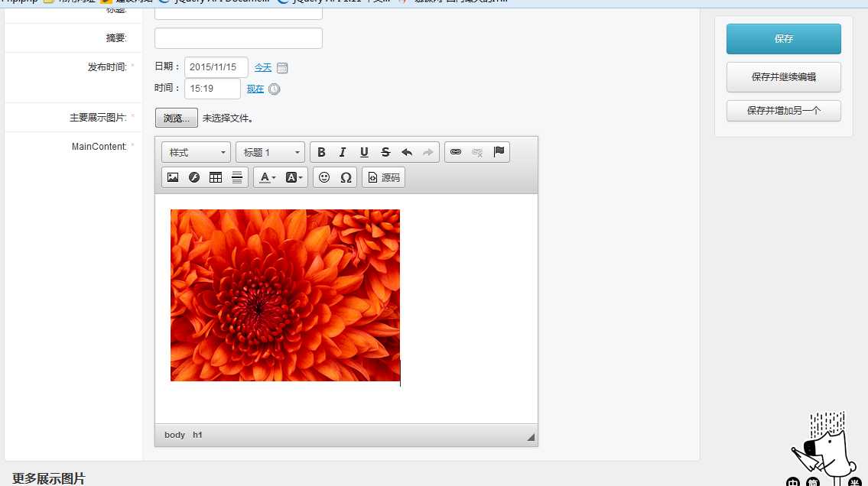Focus the 时间 time input field
The height and width of the screenshot is (486, 868).
pos(213,89)
